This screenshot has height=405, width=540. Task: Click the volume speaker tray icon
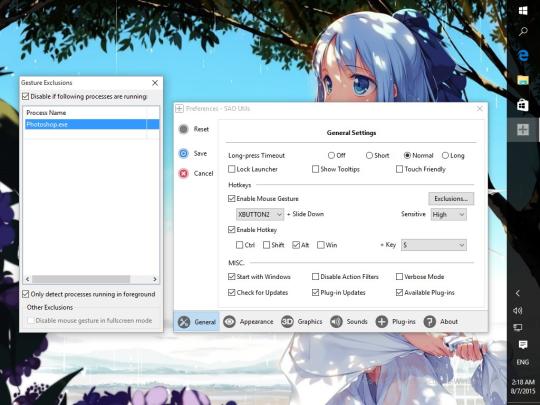pyautogui.click(x=518, y=311)
